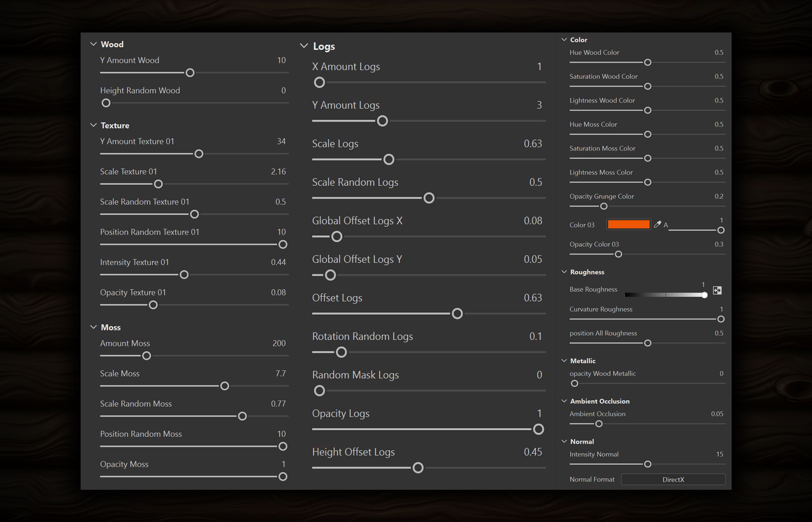Collapse the Wood section chevron

click(x=94, y=44)
